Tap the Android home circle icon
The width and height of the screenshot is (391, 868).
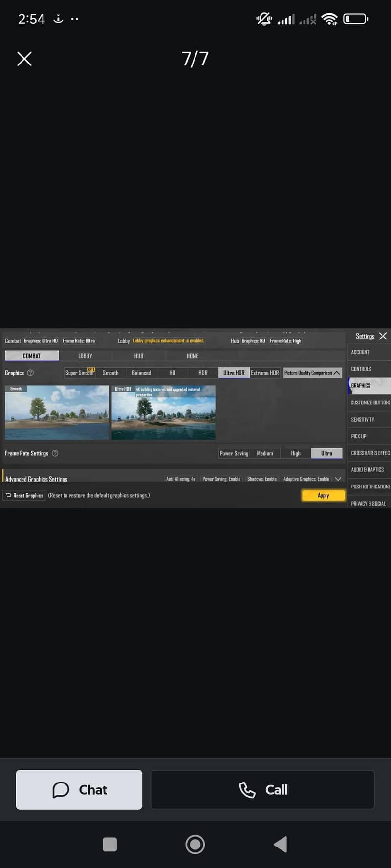point(195,844)
